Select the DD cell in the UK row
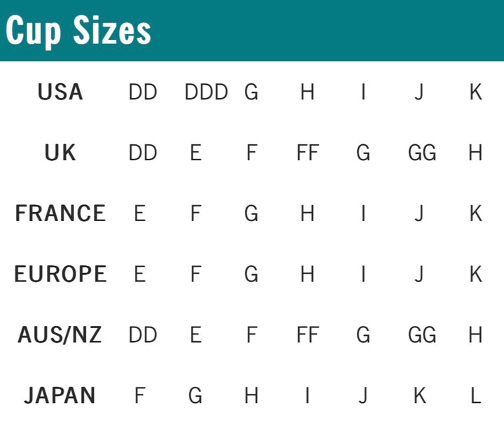Screen dimensions: 504x424 [143, 153]
